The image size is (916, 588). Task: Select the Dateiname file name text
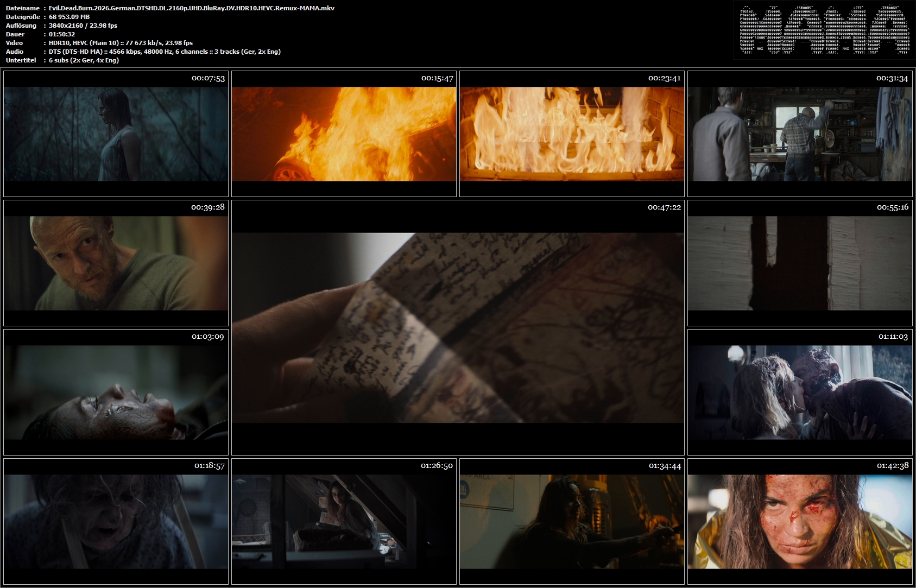192,8
